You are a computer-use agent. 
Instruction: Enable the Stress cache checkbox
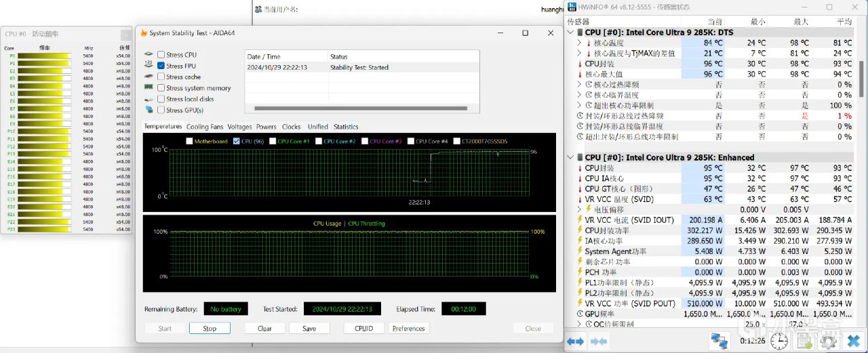pos(161,77)
